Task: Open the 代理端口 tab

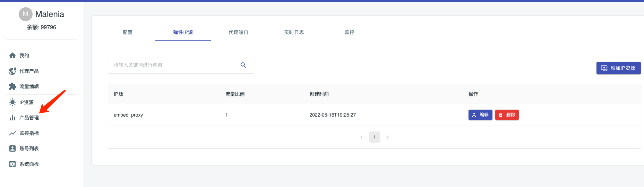Action: click(238, 32)
